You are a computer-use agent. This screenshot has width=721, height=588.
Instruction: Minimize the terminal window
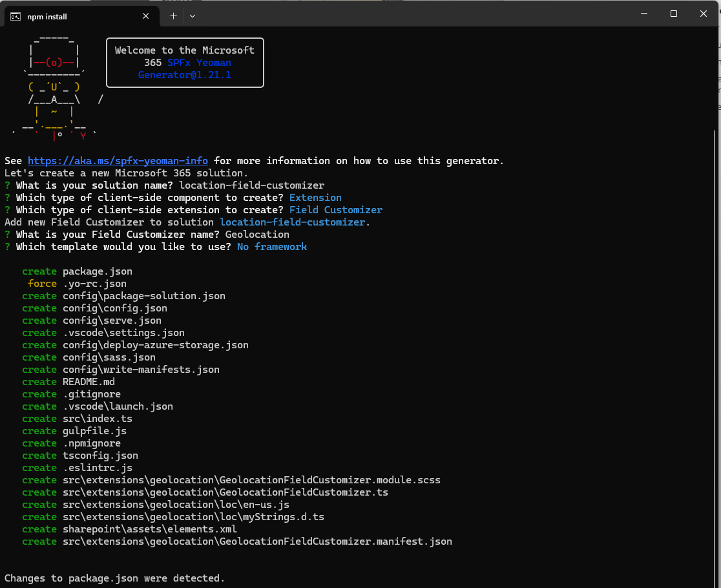643,14
